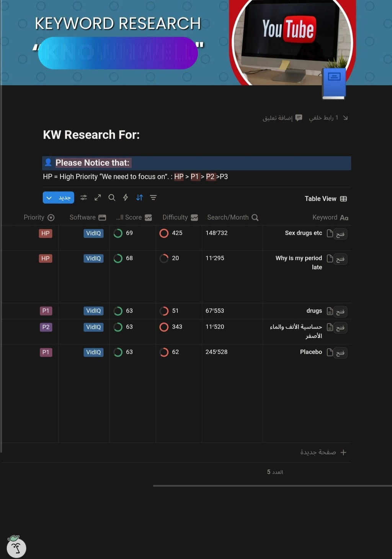Click difficulty ring showing 343
This screenshot has height=559, width=392.
[x=164, y=327]
